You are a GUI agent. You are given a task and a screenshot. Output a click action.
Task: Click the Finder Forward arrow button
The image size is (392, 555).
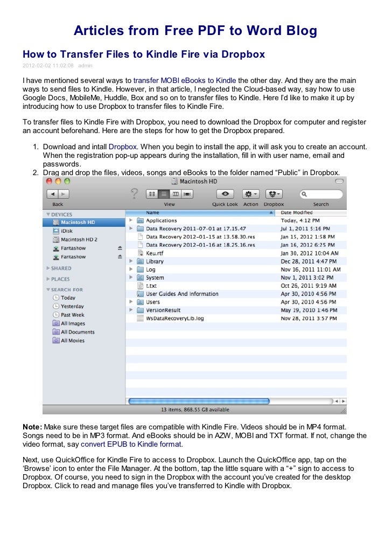click(64, 194)
